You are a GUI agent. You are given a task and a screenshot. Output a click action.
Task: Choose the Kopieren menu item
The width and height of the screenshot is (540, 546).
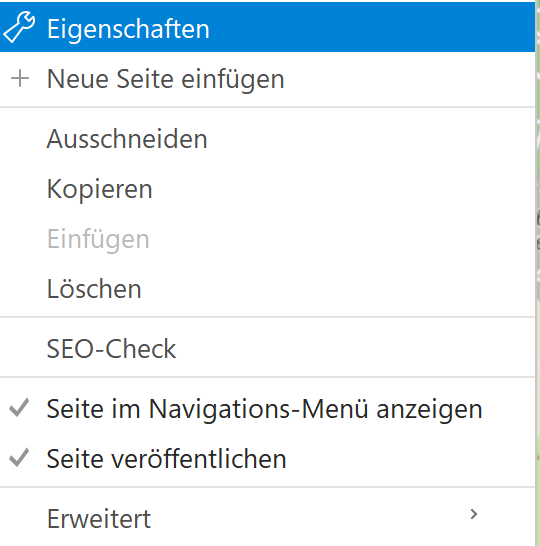click(267, 189)
